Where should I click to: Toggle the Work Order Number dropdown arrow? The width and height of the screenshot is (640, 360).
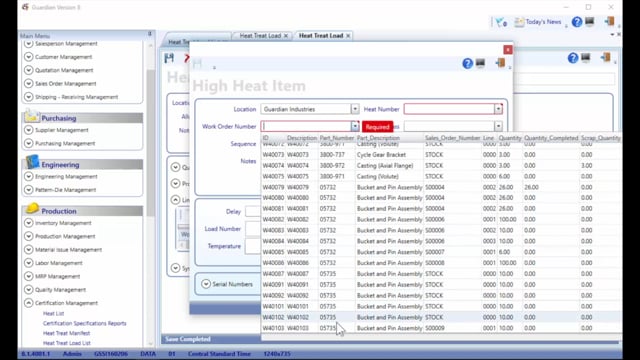(355, 127)
